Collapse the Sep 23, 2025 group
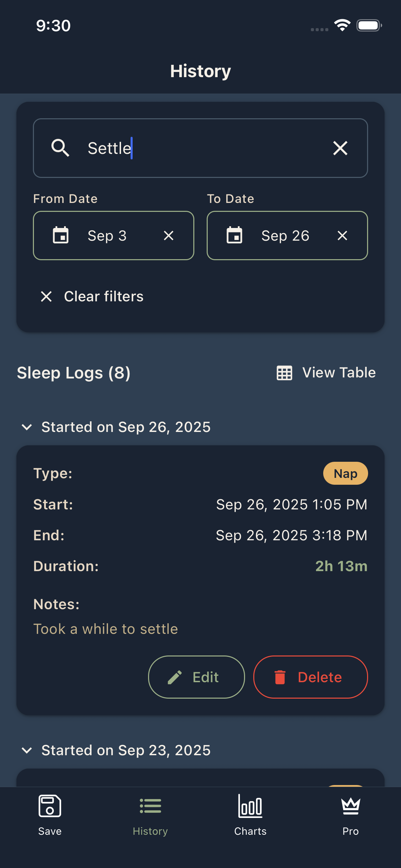The image size is (401, 868). (x=27, y=750)
